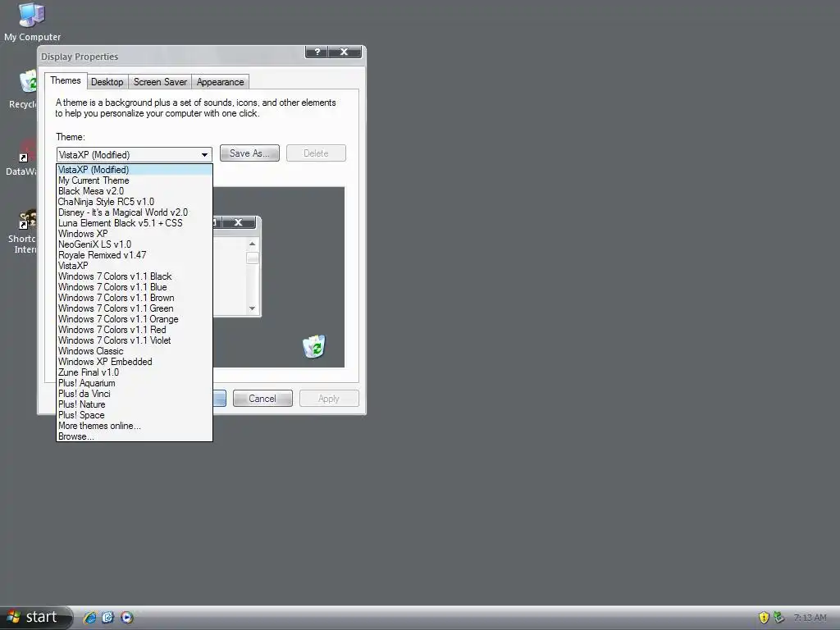Choose Windows 7 Colors v1.1 Black

pyautogui.click(x=135, y=276)
